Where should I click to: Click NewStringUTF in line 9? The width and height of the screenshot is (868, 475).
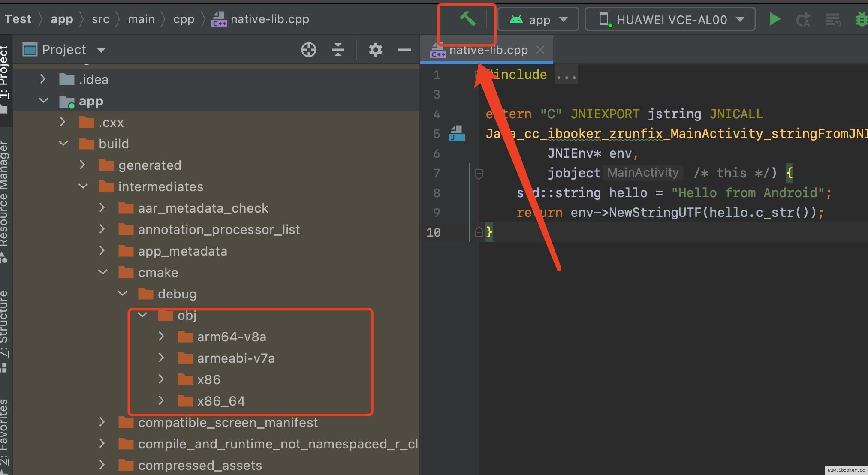point(655,213)
